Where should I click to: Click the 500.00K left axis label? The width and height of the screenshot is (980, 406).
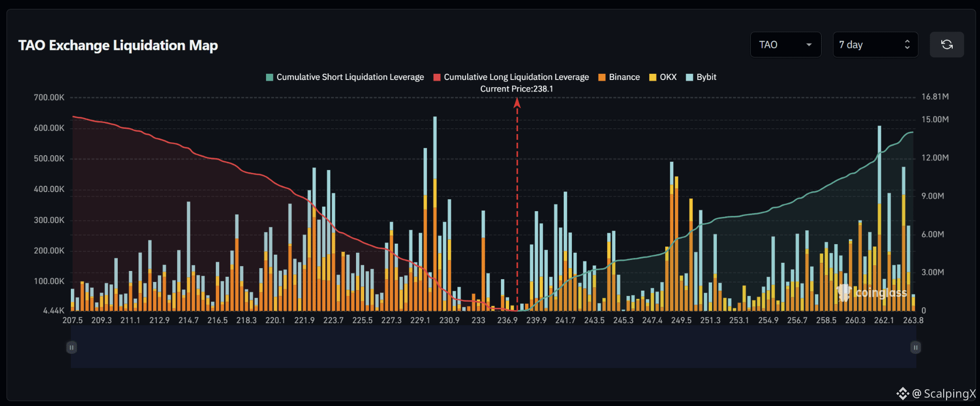(49, 158)
